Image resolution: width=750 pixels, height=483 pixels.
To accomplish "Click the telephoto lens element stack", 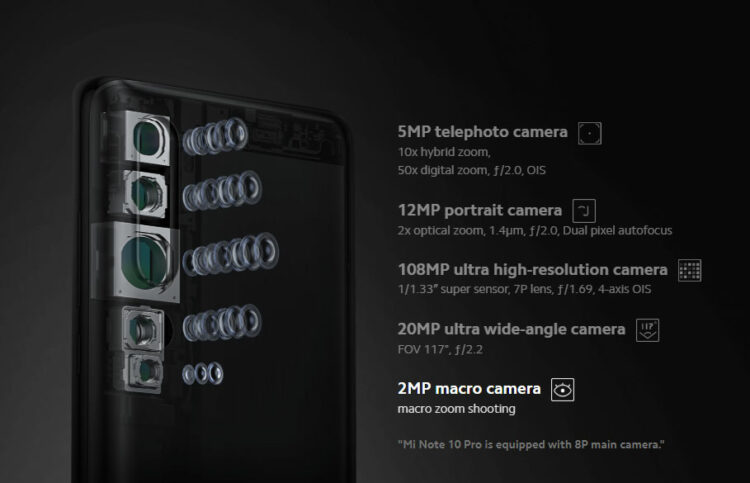I will (x=215, y=136).
